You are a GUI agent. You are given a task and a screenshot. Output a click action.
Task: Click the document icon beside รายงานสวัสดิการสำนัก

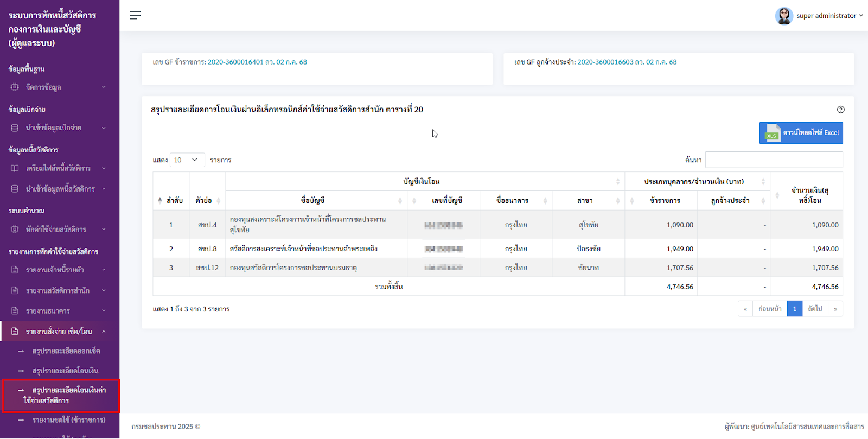[x=15, y=290]
